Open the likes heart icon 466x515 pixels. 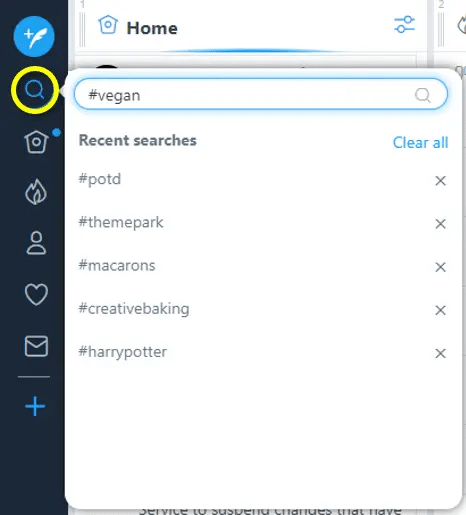point(36,294)
